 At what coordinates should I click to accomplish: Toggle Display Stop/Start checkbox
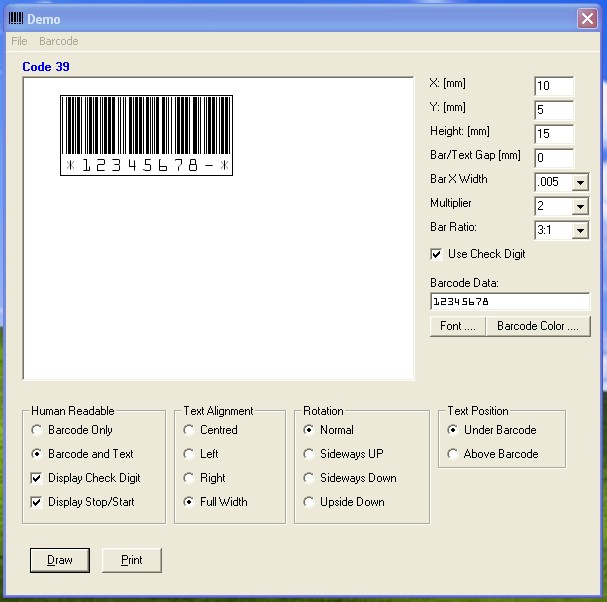[37, 502]
